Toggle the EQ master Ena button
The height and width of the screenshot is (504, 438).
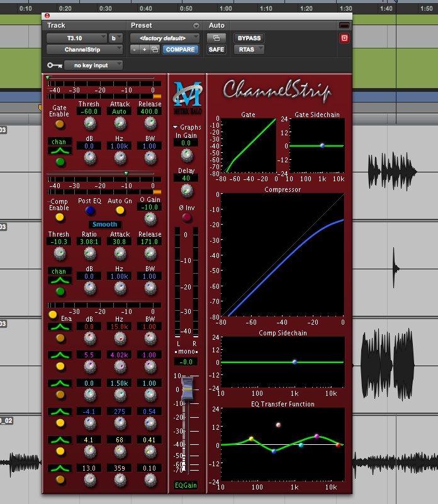[x=53, y=315]
